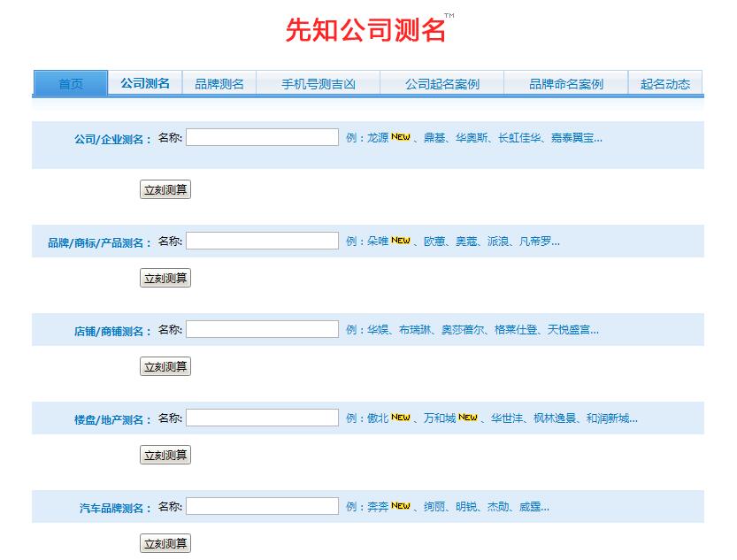Focus the 公司/企业测名 name input field

262,137
